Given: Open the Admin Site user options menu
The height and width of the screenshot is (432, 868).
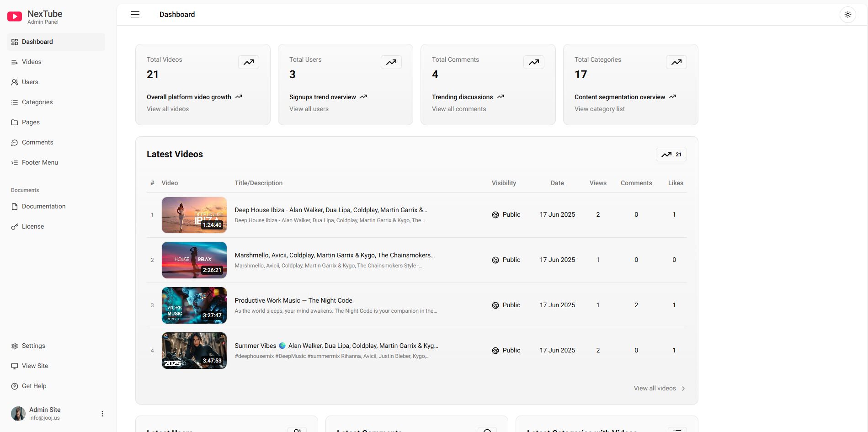Looking at the screenshot, I should coord(102,414).
